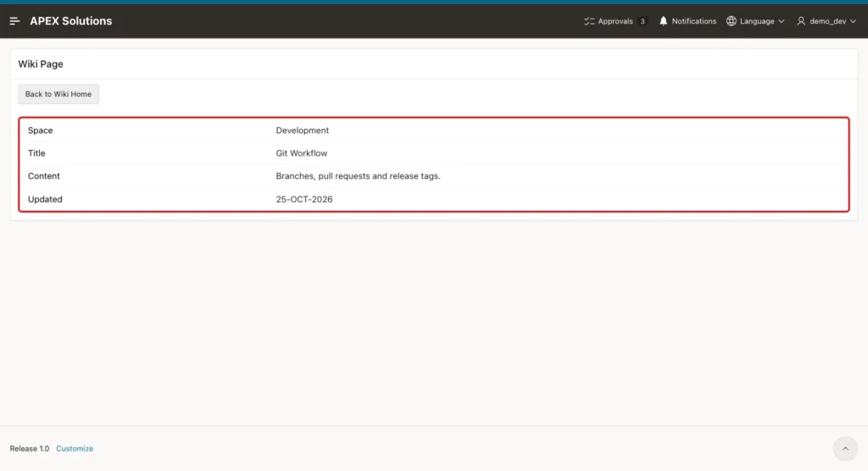
Task: Click the Customize link in footer
Action: pos(75,449)
